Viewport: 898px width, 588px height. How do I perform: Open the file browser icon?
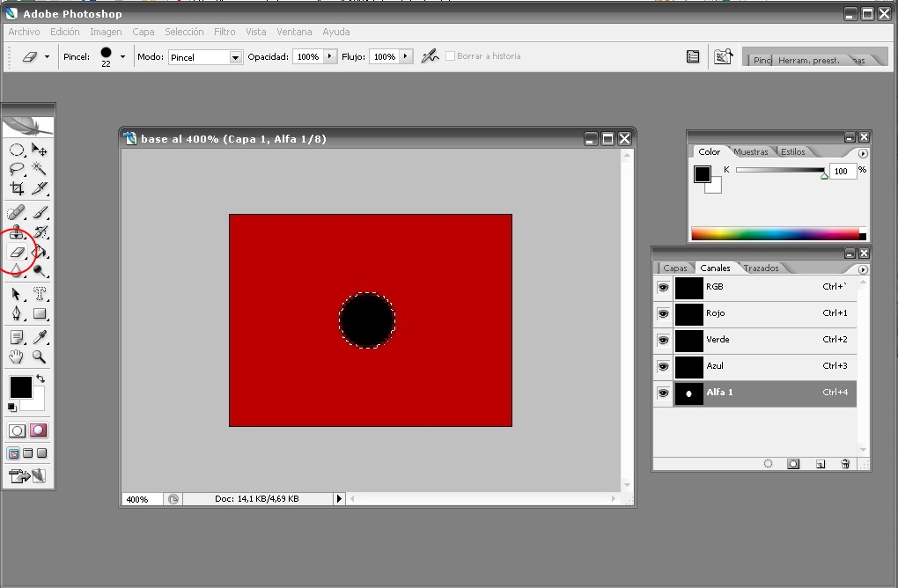click(692, 56)
